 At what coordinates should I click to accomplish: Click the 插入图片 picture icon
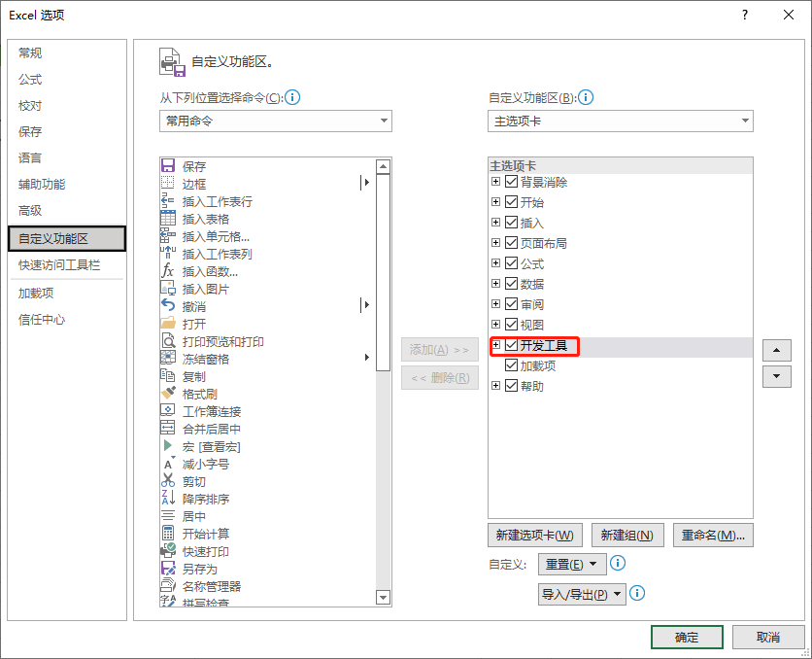point(168,288)
